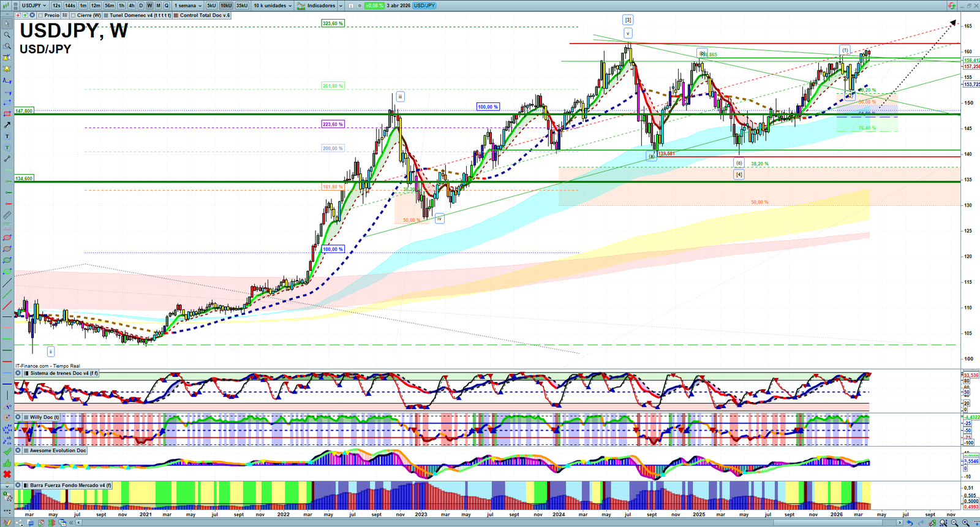Open the three-dots more options menu

[x=7, y=510]
